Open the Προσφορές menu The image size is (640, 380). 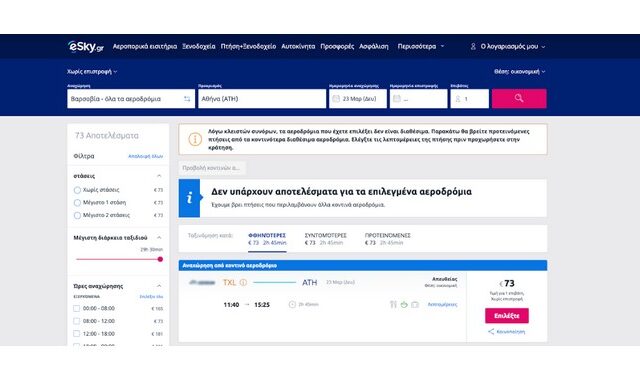(337, 47)
